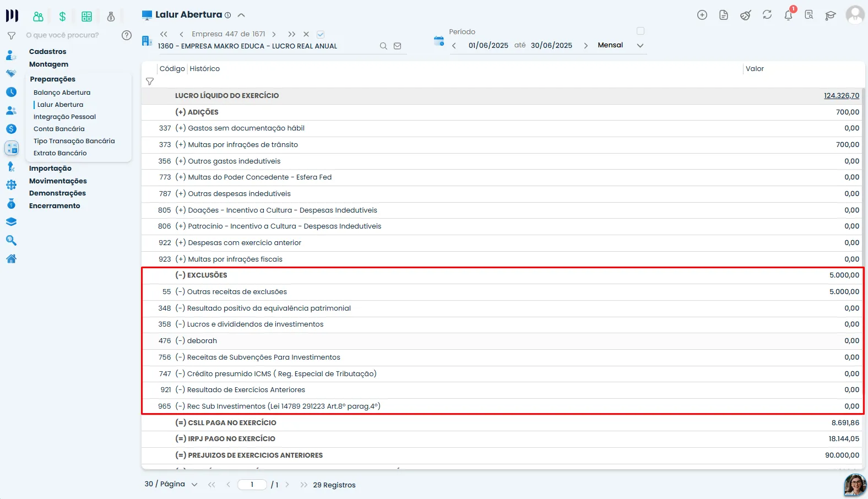Open the Demonstrações menu section

[58, 193]
